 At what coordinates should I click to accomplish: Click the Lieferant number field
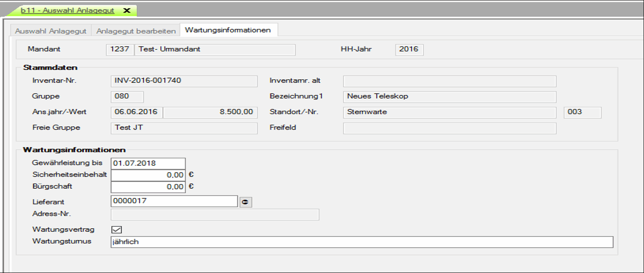(174, 201)
